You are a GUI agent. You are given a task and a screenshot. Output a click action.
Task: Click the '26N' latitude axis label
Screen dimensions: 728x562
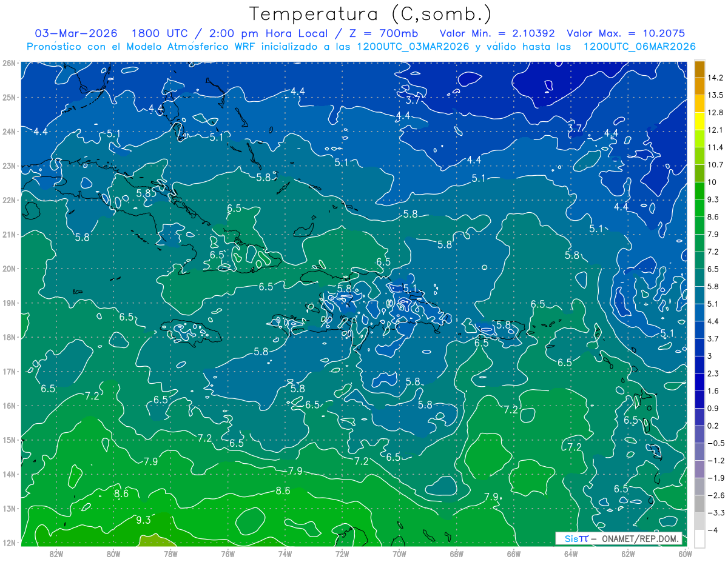(8, 63)
